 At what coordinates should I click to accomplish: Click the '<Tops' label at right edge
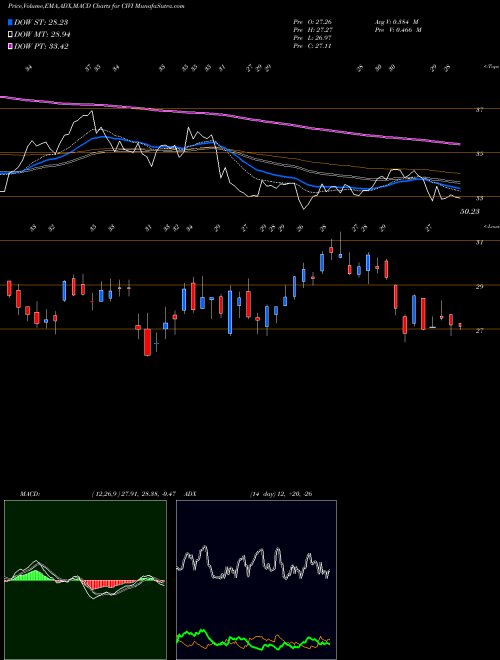pos(491,67)
